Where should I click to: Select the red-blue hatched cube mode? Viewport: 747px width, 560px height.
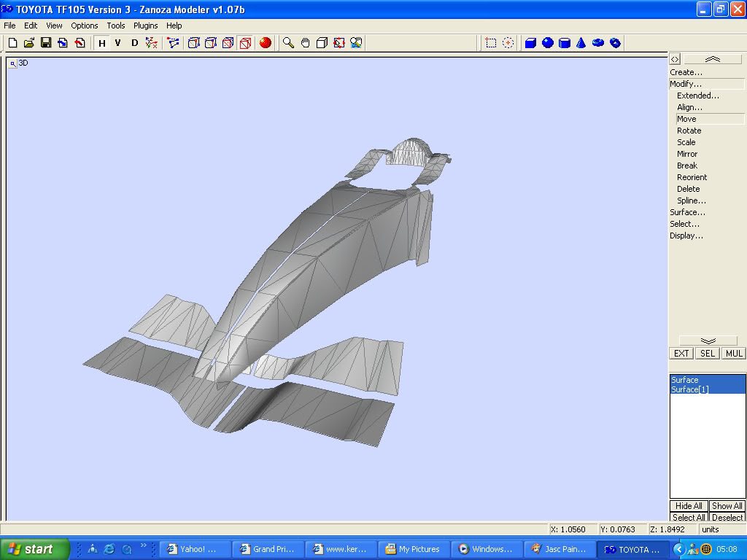228,43
